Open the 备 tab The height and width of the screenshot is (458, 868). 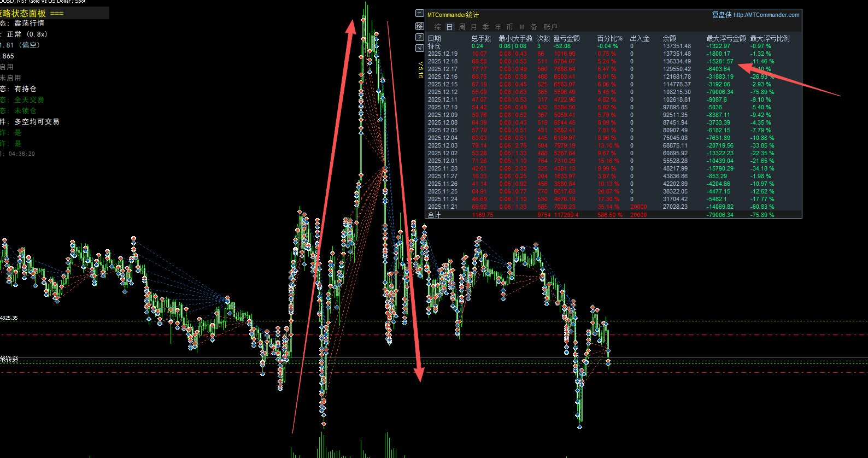[533, 27]
